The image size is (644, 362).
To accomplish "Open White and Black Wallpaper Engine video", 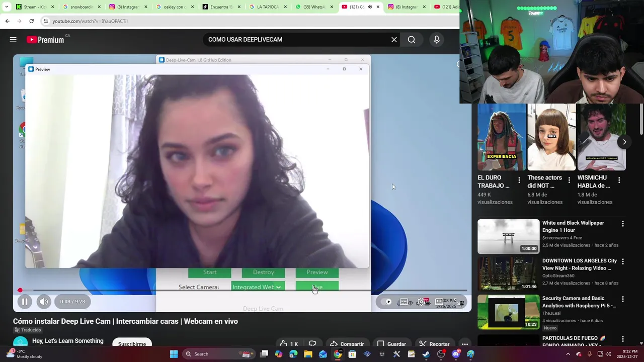I will click(508, 236).
